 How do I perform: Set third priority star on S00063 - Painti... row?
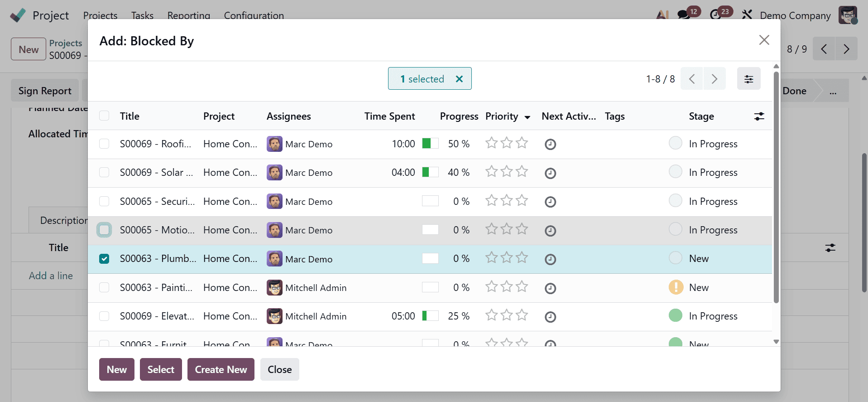pos(522,287)
